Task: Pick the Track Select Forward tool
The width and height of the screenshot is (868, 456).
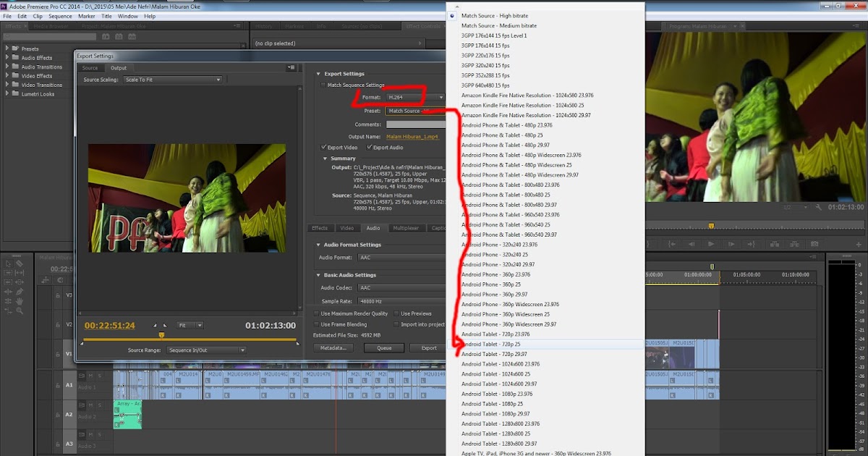Action: coord(8,273)
